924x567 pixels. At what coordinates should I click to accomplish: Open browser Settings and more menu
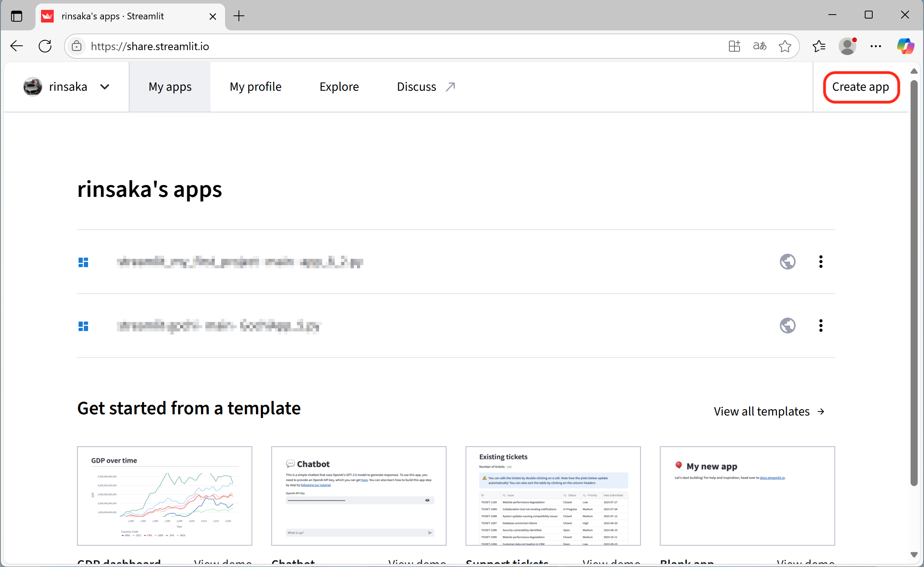pos(876,46)
